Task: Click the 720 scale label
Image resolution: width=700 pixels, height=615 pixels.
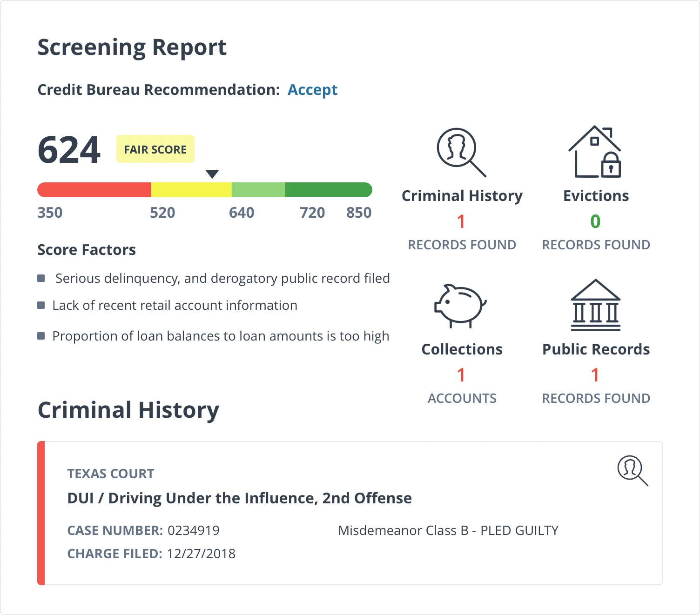Action: coord(312,213)
